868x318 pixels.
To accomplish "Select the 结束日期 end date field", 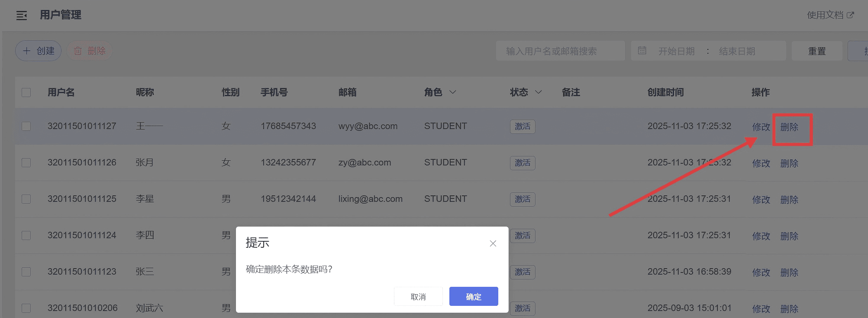I will coord(737,51).
